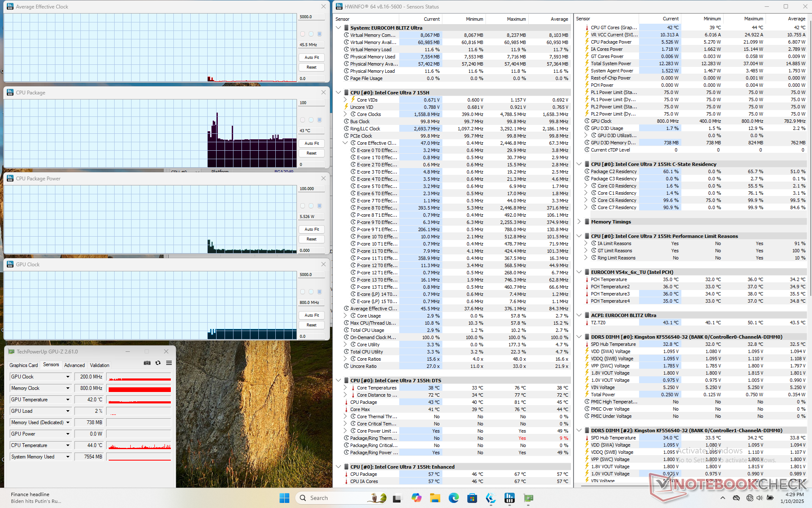Click Reset in Average Effective Clock window
The image size is (812, 508).
(x=312, y=67)
